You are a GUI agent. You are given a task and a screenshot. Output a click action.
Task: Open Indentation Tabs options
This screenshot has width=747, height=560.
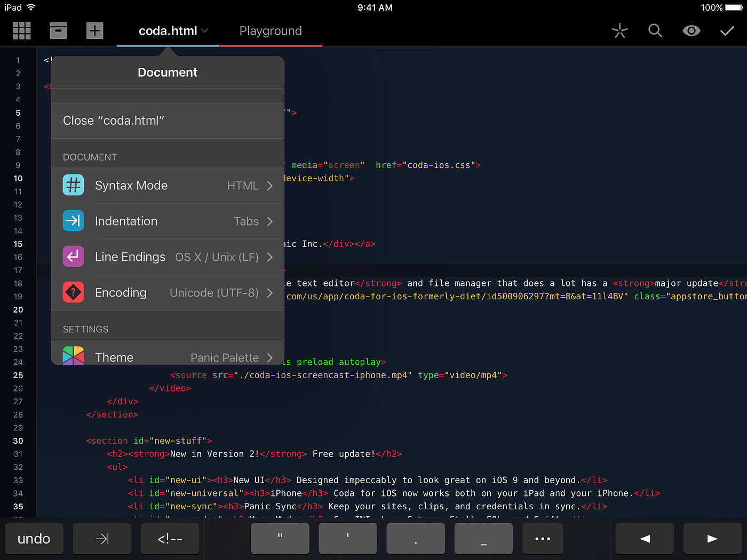[x=168, y=221]
